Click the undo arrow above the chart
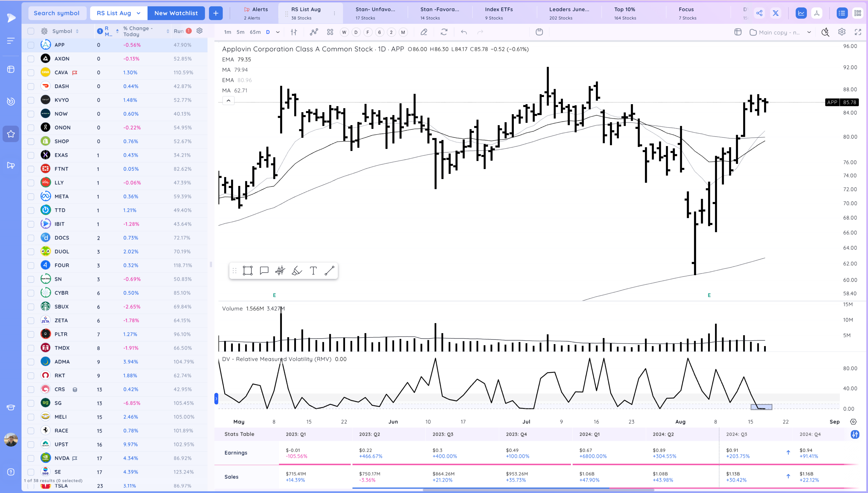868x493 pixels. (x=464, y=32)
